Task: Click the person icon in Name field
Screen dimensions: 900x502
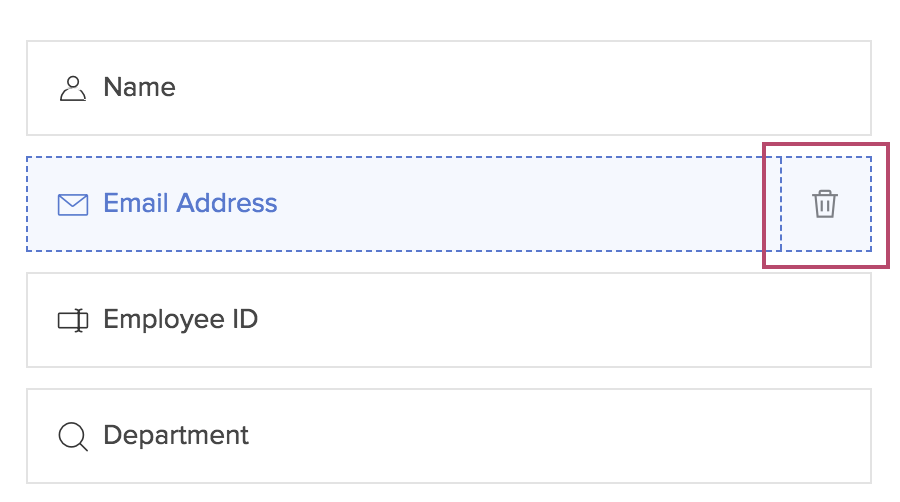Action: coord(73,88)
